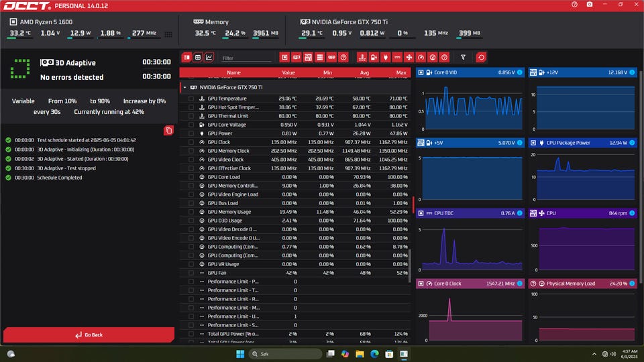Screen dimensions: 644x362
Task: Click 'Schedule Completed' log entry
Action: (x=60, y=178)
